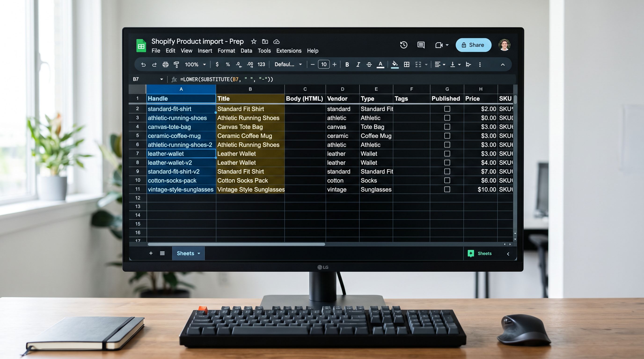Viewport: 644px width, 359px height.
Task: Check Published box for cotton-socks-pack row
Action: 447,180
